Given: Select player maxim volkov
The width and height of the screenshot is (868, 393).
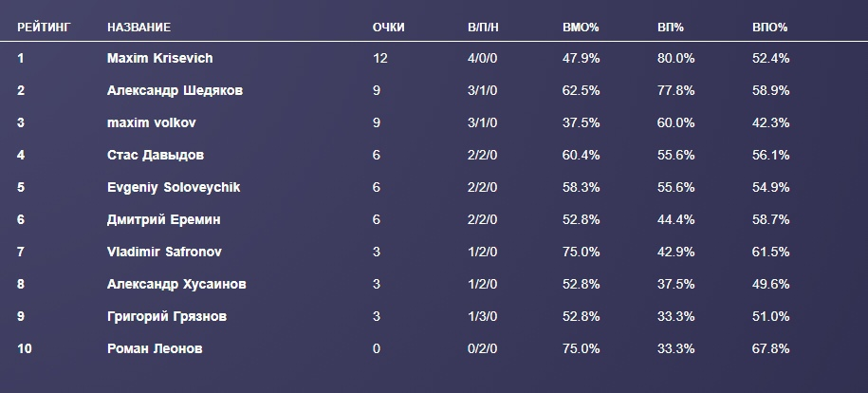Looking at the screenshot, I should (152, 122).
